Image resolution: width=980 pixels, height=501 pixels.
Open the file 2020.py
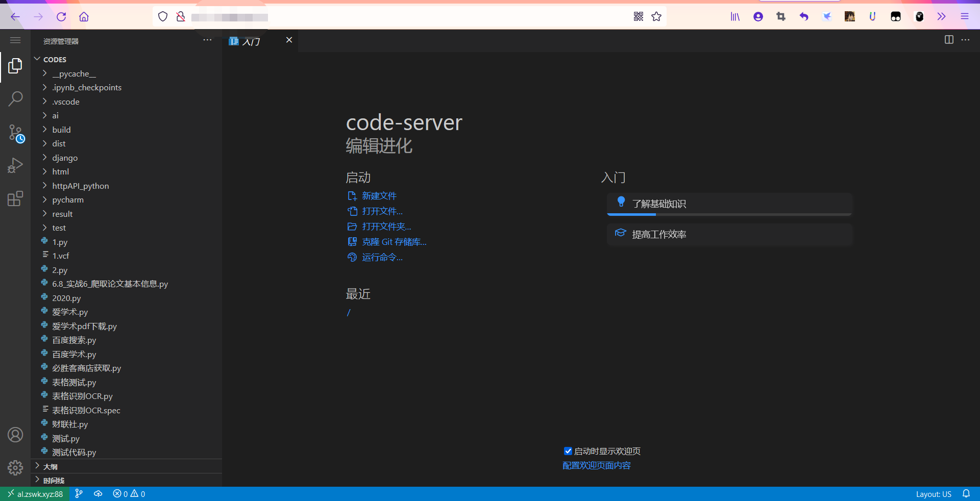click(x=126, y=298)
